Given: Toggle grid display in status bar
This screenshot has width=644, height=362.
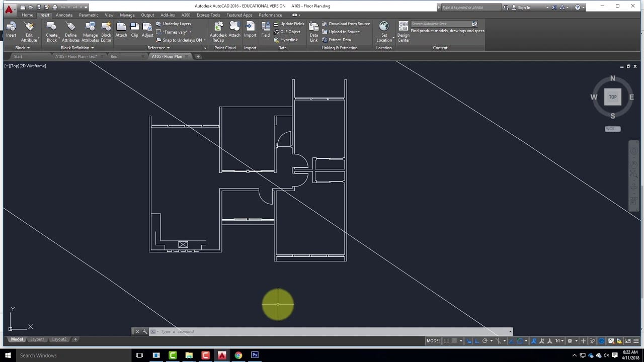Looking at the screenshot, I should (x=446, y=341).
